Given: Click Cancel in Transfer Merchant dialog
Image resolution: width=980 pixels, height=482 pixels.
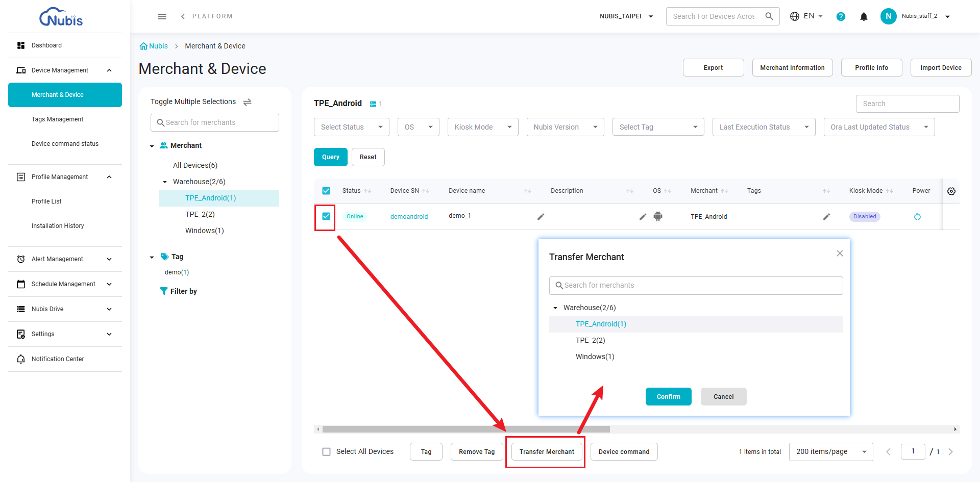Looking at the screenshot, I should point(723,397).
